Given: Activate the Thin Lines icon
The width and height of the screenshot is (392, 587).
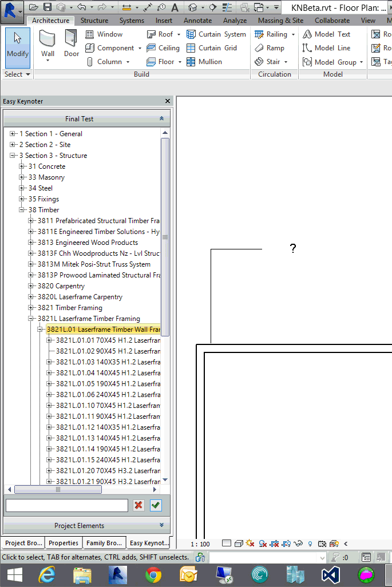Looking at the screenshot, I should click(227, 7).
